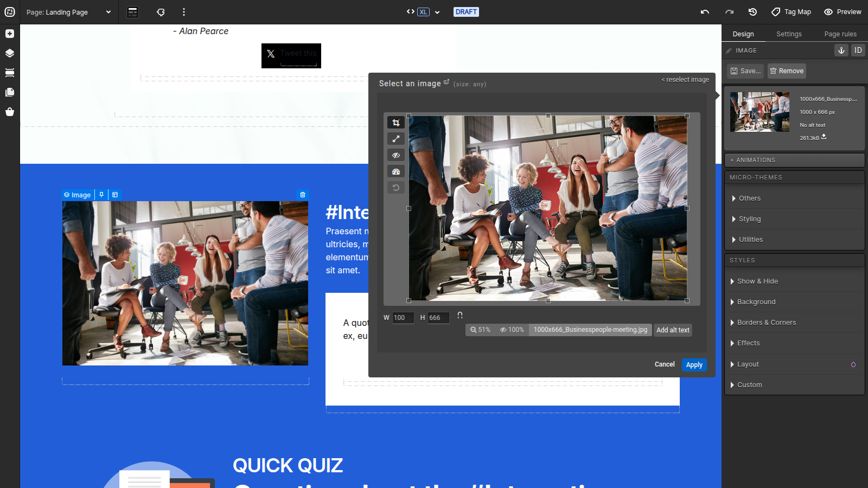Open the Tag Map
The image size is (868, 488).
(791, 12)
